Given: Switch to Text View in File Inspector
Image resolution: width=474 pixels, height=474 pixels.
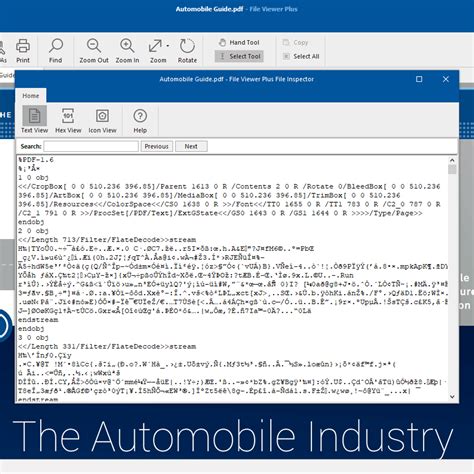Looking at the screenshot, I should (x=34, y=120).
